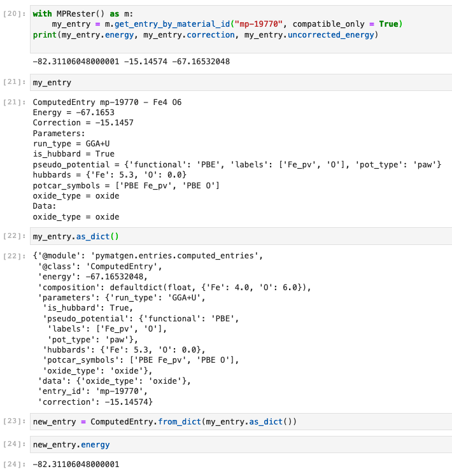Click the 'is_hubbard = True' output line
452x476 pixels.
tap(73, 154)
